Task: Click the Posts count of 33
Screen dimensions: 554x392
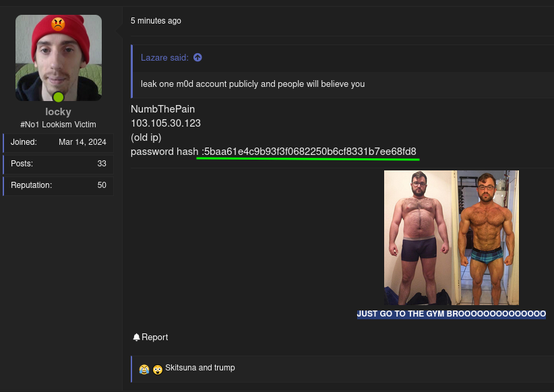Action: click(102, 164)
